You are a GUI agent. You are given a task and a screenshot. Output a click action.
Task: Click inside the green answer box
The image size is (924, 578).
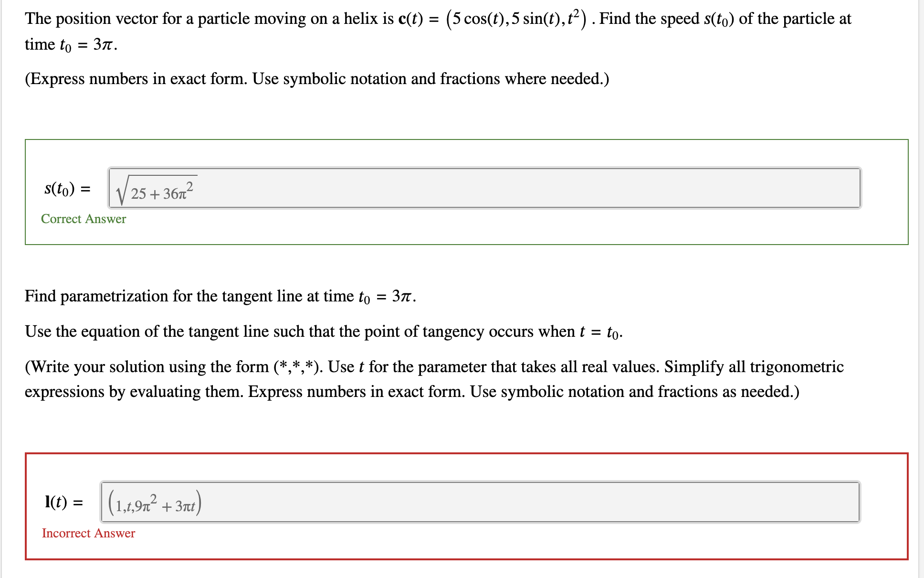point(468,229)
